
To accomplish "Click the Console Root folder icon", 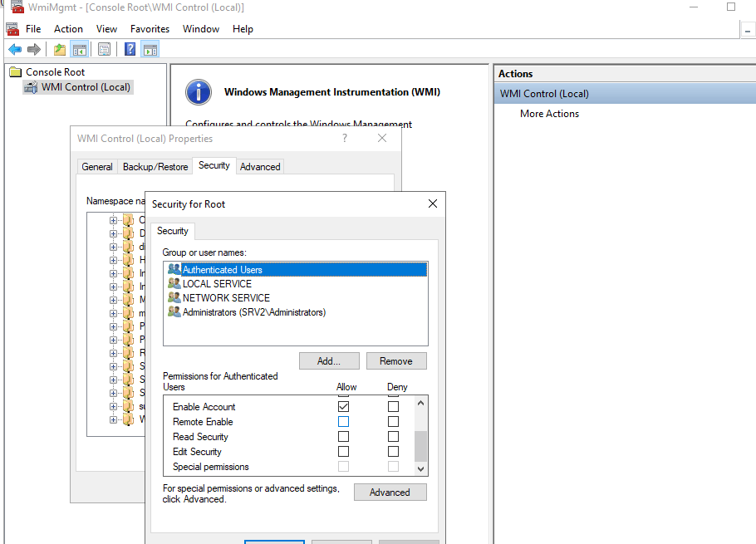I will click(x=16, y=71).
